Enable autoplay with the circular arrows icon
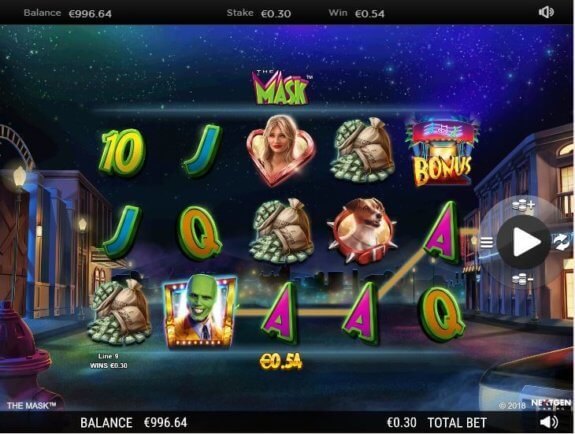The height and width of the screenshot is (434, 575). click(x=562, y=242)
